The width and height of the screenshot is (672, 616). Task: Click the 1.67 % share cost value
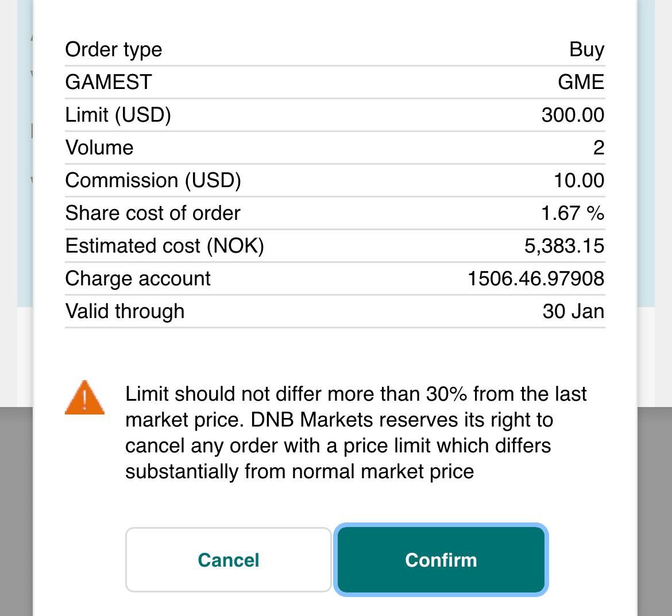573,214
